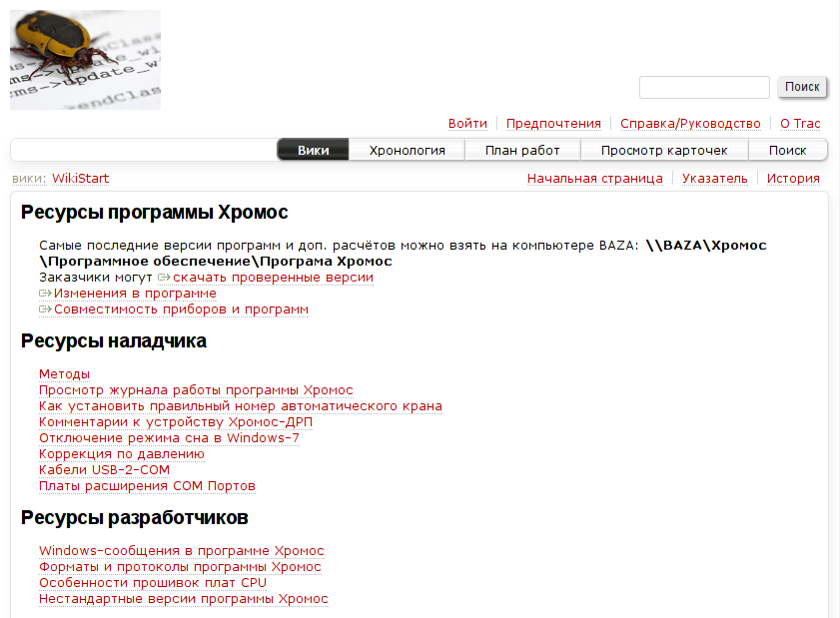Open the Указатель index link

tap(714, 179)
